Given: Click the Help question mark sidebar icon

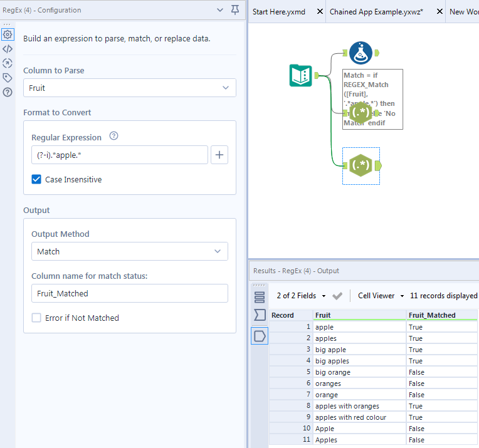Looking at the screenshot, I should [8, 92].
